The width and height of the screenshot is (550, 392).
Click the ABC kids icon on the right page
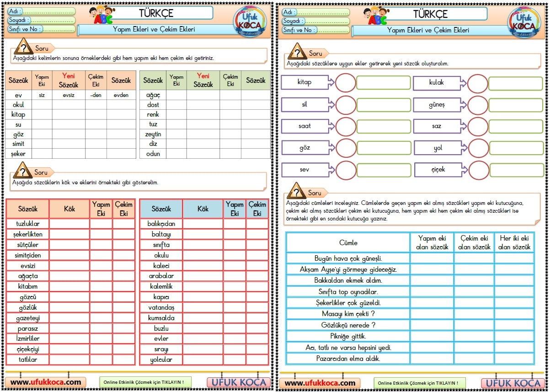pyautogui.click(x=377, y=16)
